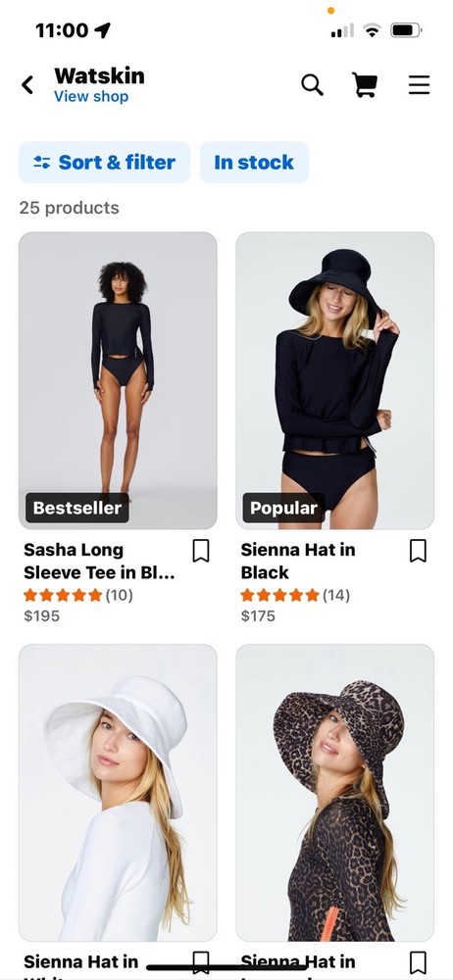
Task: Bookmark the Sienna Hat in Black
Action: (418, 551)
